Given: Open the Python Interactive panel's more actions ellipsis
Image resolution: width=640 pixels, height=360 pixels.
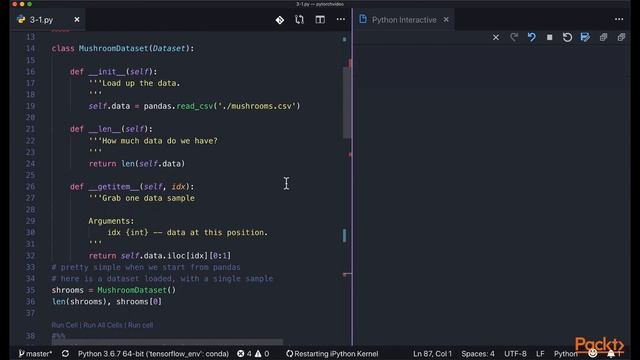Looking at the screenshot, I should pyautogui.click(x=619, y=19).
